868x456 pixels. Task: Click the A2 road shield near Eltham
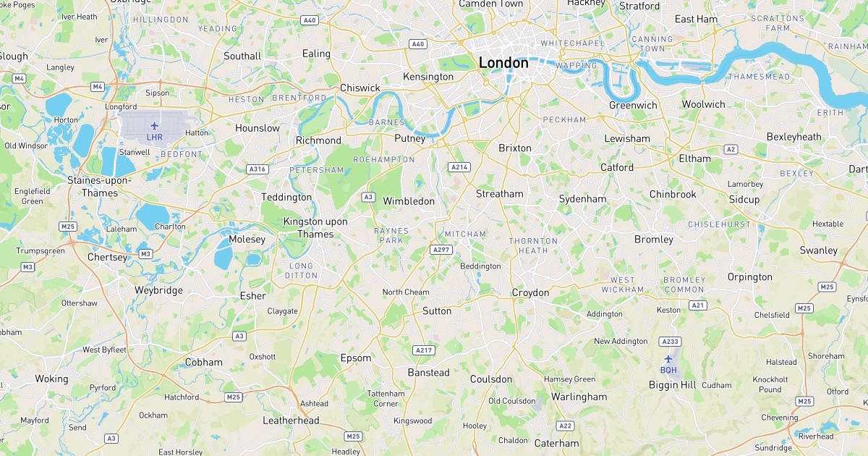[731, 149]
